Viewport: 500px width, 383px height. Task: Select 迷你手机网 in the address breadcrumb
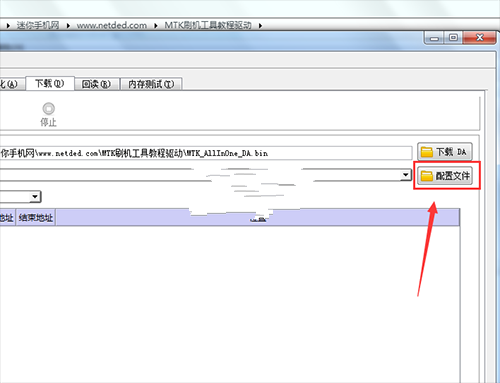pos(38,25)
